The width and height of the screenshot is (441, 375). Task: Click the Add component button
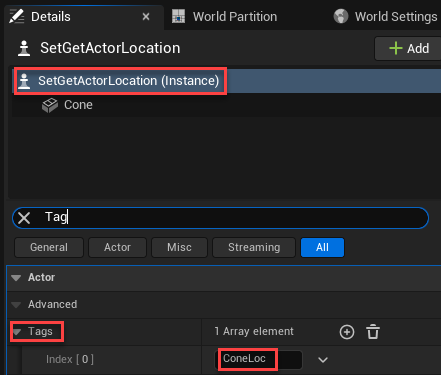pos(409,49)
